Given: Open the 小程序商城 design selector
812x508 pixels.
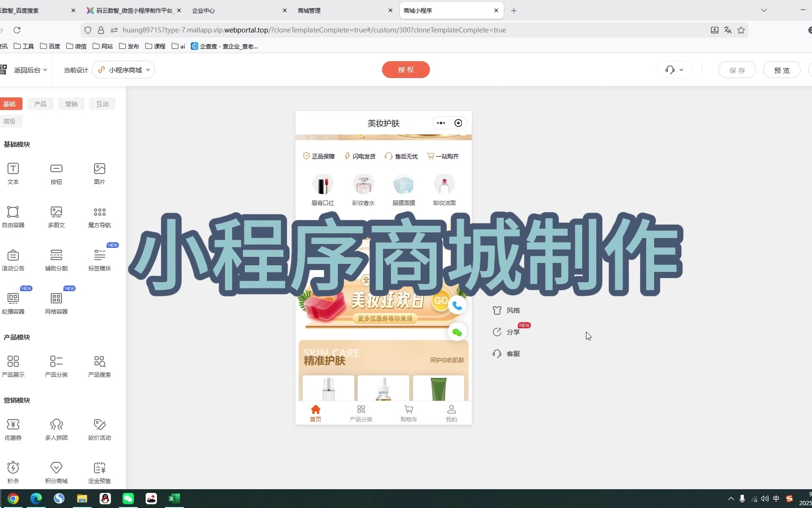Looking at the screenshot, I should [x=124, y=70].
